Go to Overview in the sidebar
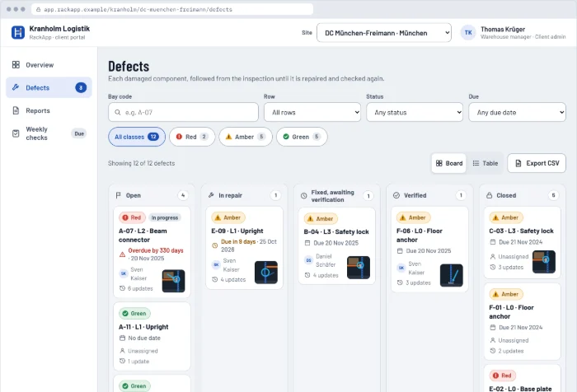The image size is (577, 392). coord(49,65)
